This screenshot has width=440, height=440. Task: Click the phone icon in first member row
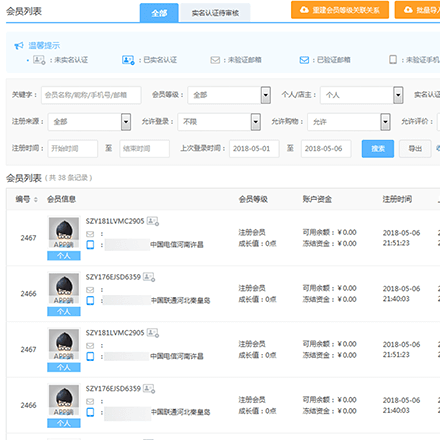90,245
